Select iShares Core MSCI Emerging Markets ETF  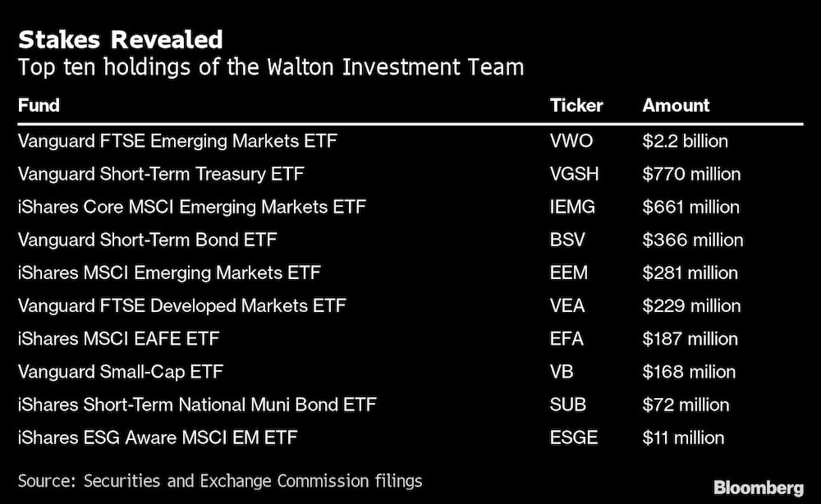[191, 207]
